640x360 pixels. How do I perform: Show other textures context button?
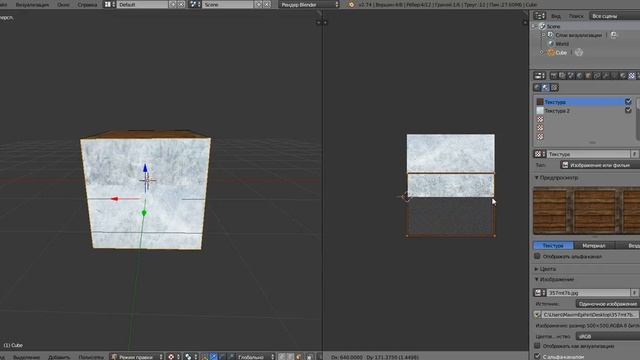pyautogui.click(x=554, y=87)
